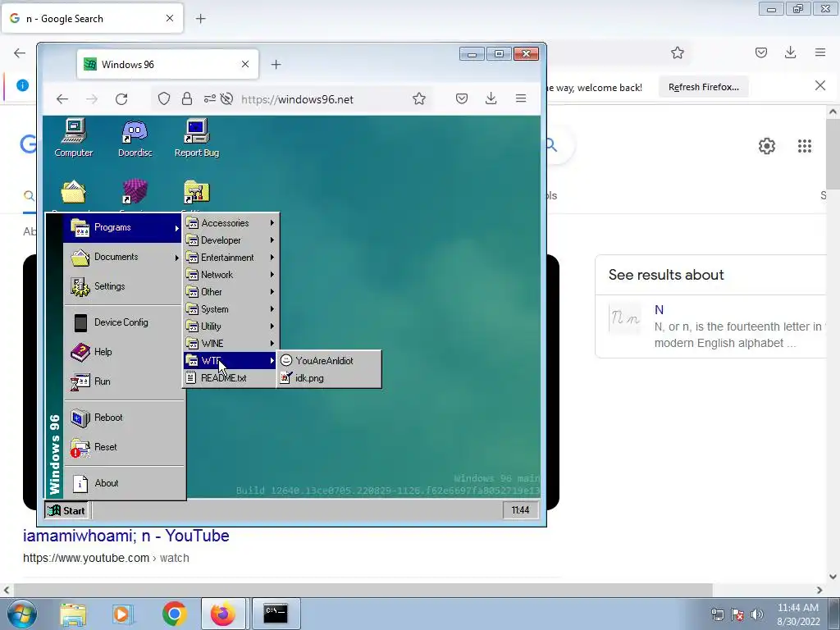840x630 pixels.
Task: Click the Windows 96 Start button
Action: (66, 510)
